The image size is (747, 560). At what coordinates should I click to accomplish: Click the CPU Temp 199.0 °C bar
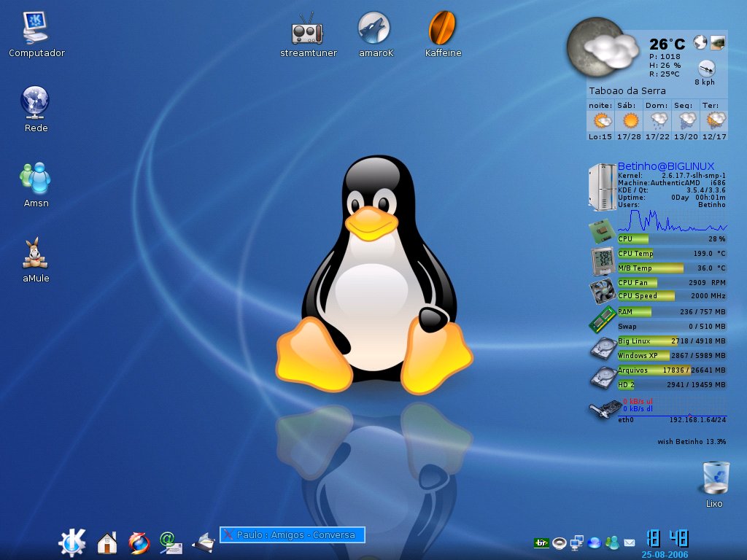(672, 253)
